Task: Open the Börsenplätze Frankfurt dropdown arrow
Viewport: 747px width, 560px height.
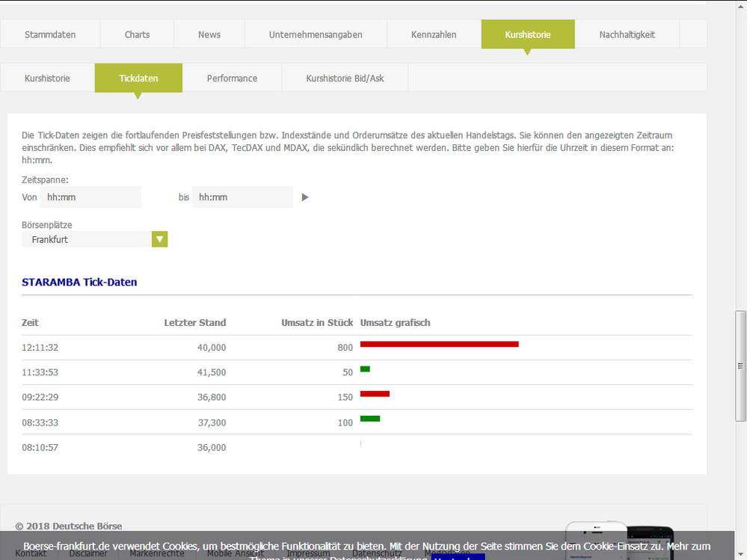Action: 159,239
